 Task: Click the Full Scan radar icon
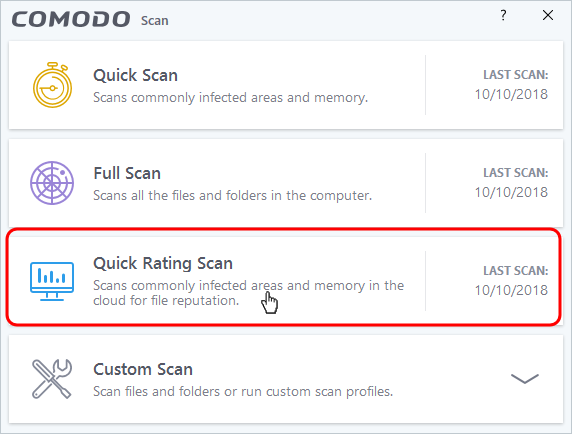point(52,183)
